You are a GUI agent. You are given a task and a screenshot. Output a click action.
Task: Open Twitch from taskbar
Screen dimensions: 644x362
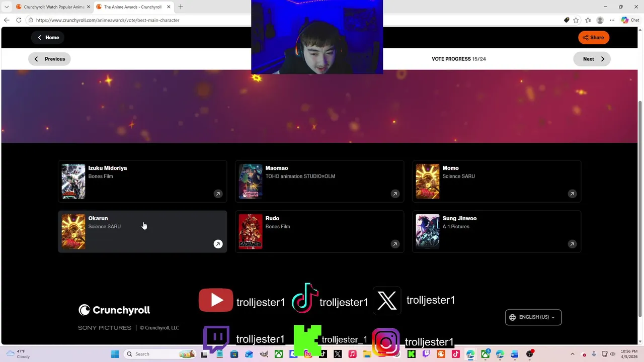(426, 354)
